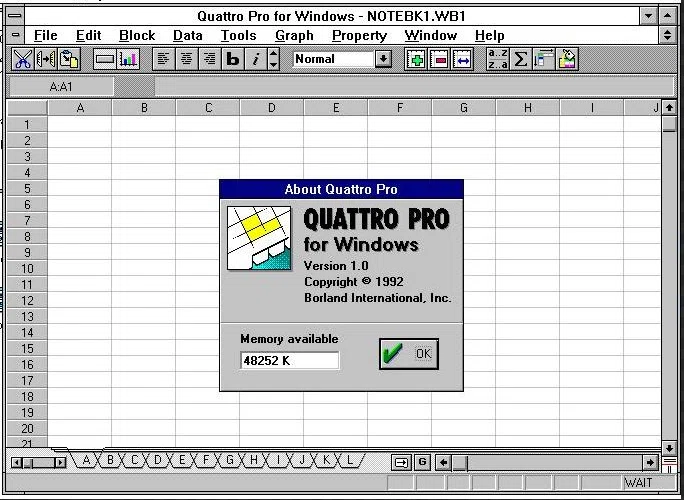This screenshot has height=500, width=684.
Task: Click horizontal scrollbar right arrow
Action: 650,462
